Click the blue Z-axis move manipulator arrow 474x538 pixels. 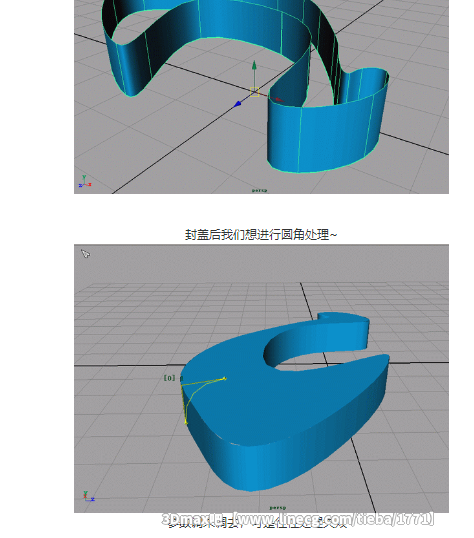[238, 104]
